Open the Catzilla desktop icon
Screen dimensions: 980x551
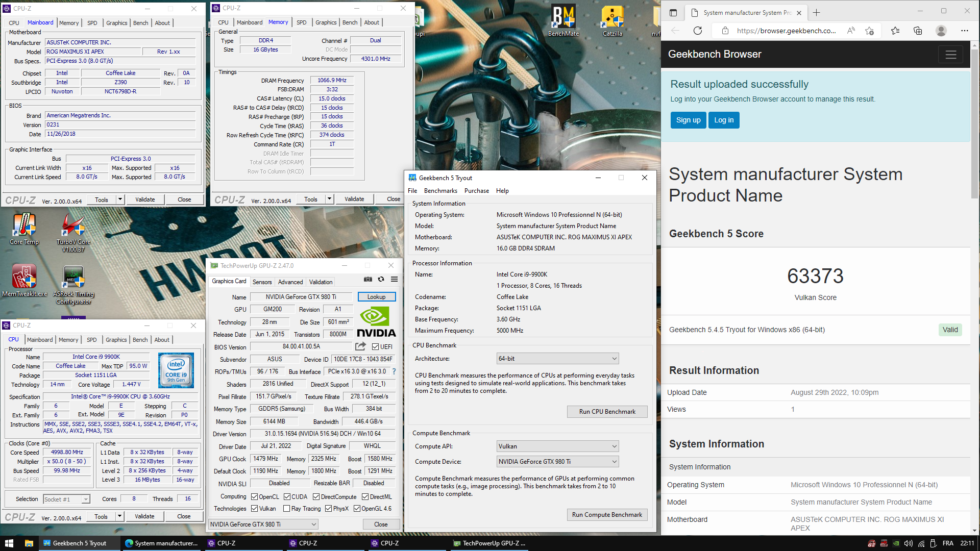click(612, 21)
